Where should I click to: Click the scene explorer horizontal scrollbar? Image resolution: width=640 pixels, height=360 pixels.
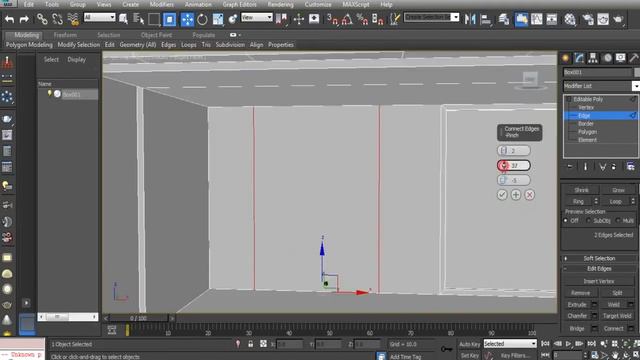coord(68,317)
